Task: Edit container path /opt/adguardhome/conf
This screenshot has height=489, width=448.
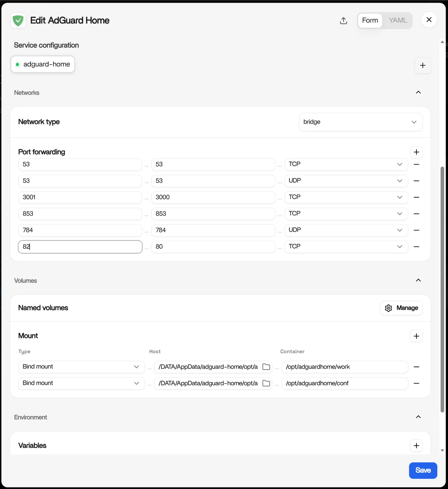Action: point(345,383)
